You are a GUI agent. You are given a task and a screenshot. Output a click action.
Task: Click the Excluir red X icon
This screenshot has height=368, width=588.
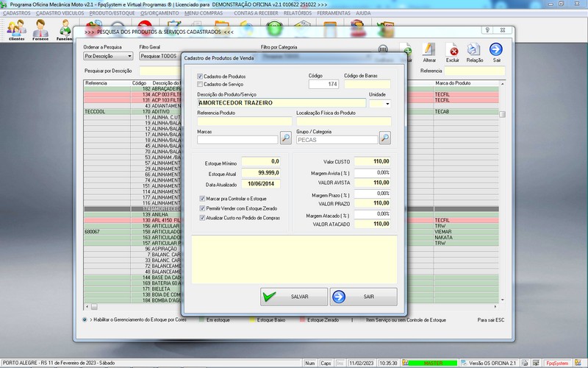pyautogui.click(x=453, y=52)
